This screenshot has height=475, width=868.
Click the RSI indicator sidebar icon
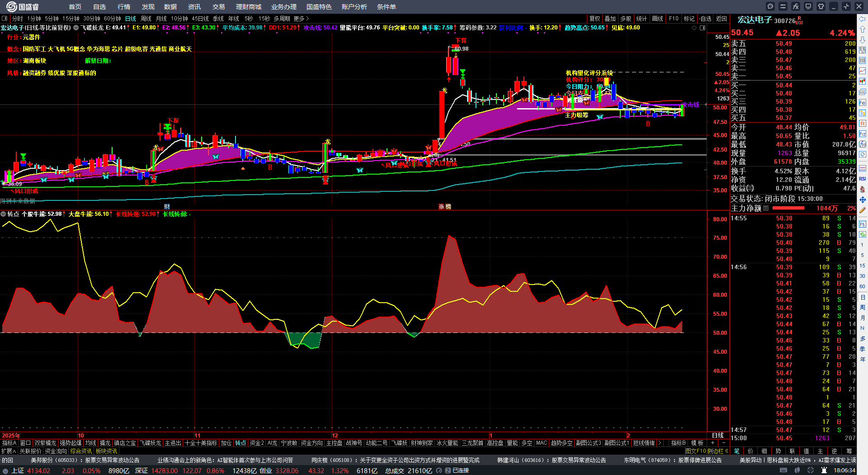[x=863, y=179]
